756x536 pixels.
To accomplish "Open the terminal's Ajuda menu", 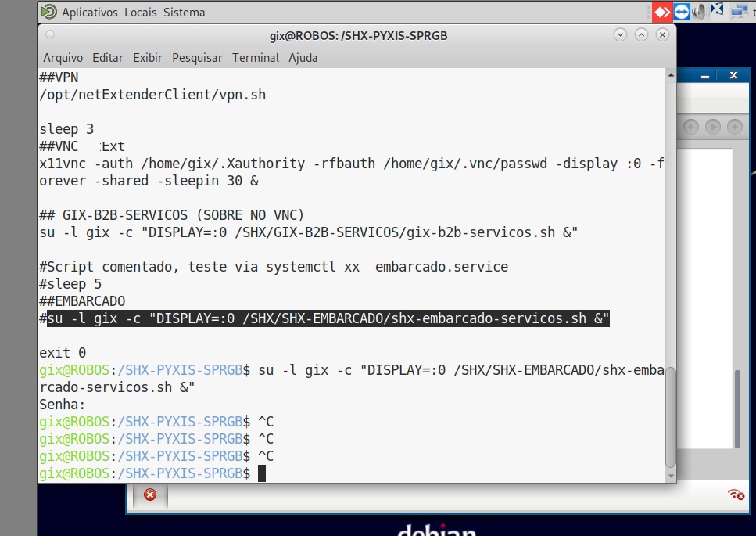I will (303, 58).
